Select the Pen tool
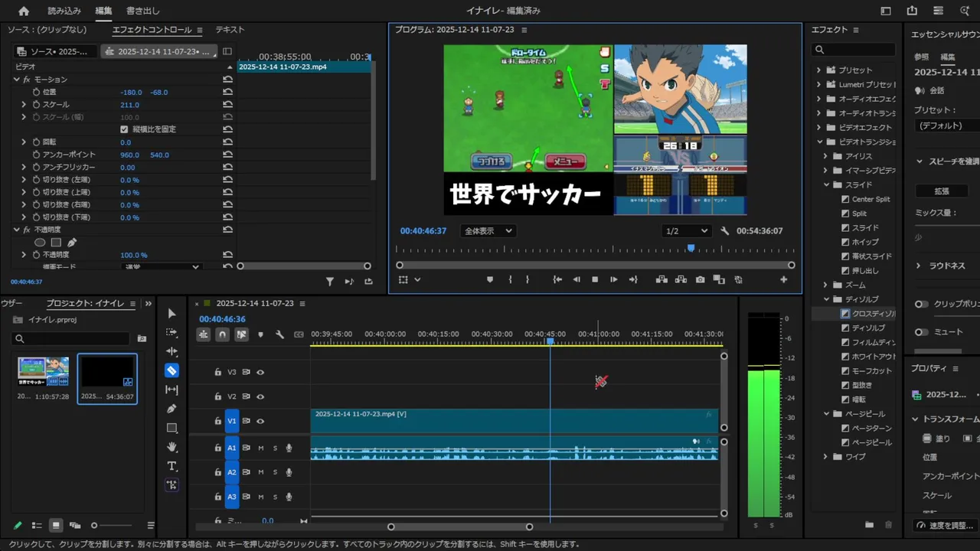 (x=171, y=409)
